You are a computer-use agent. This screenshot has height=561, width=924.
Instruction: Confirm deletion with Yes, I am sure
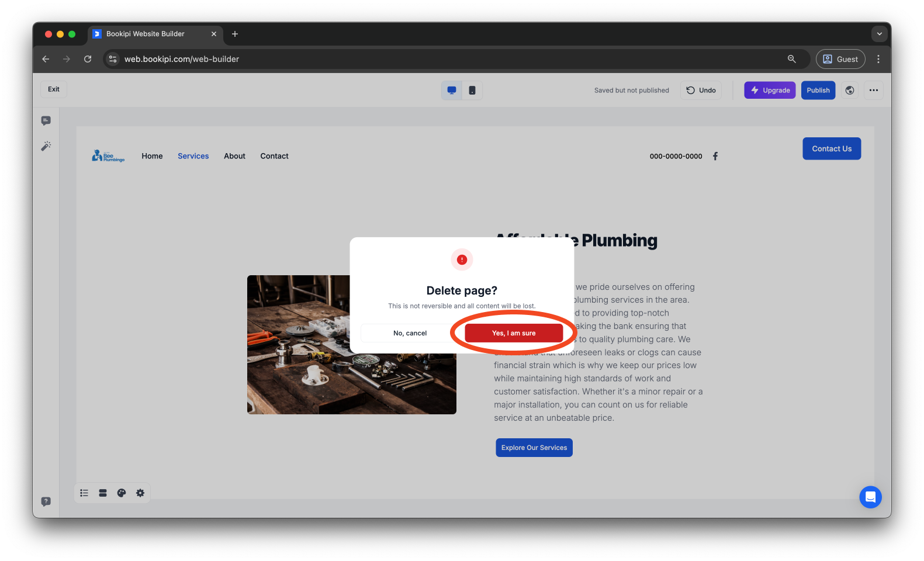coord(514,333)
